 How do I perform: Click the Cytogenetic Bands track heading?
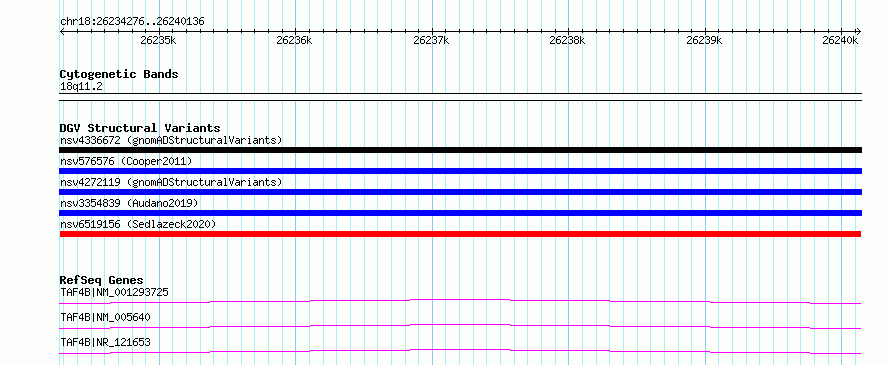tap(119, 74)
